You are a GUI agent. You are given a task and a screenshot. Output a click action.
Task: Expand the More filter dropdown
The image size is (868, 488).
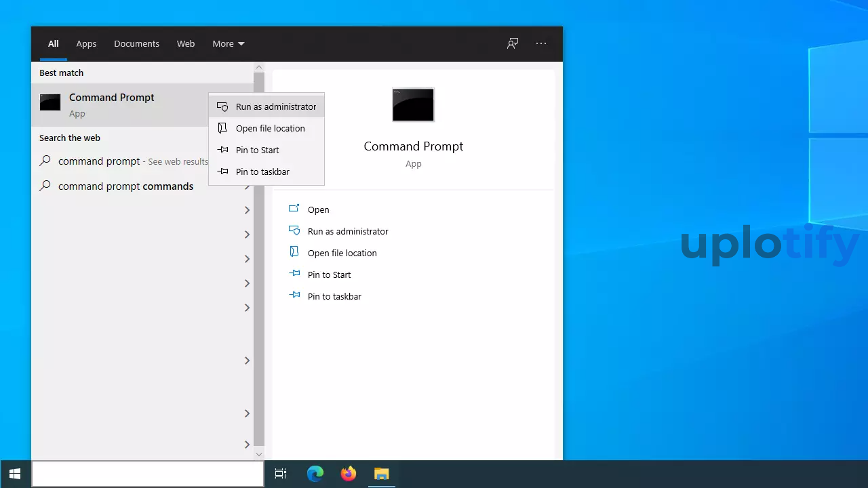[x=228, y=43]
